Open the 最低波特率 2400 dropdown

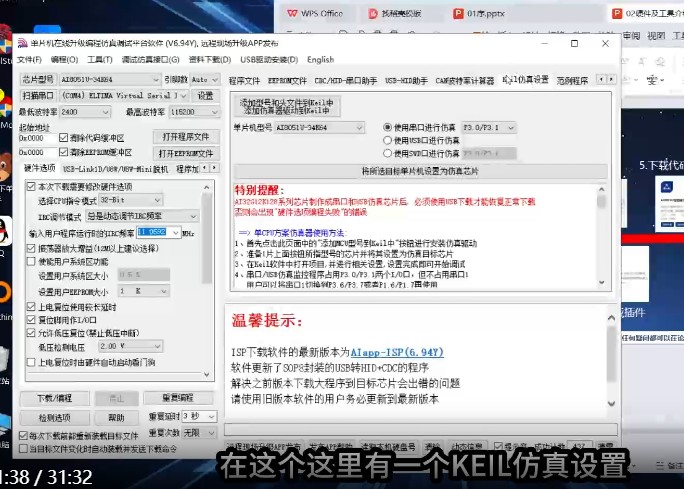point(85,112)
